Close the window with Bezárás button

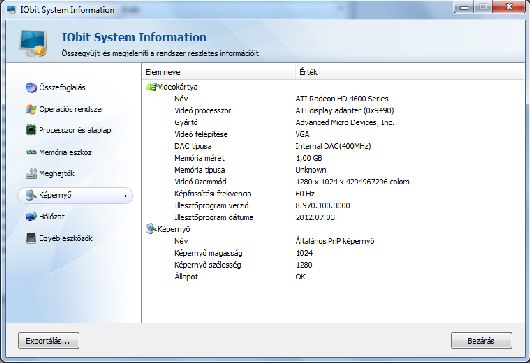coord(481,341)
